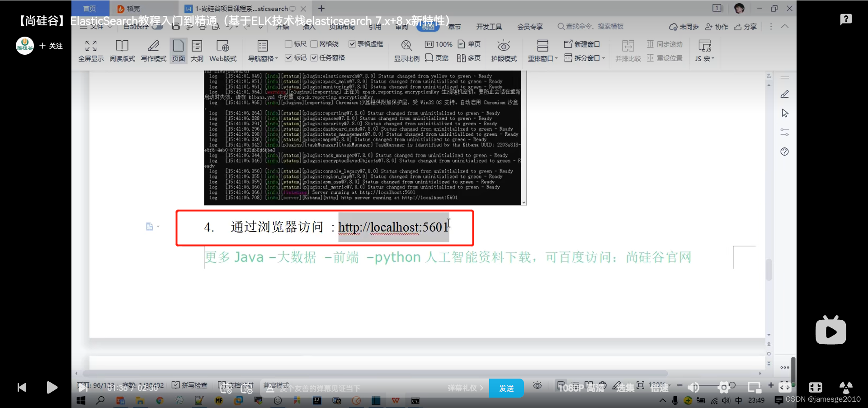868x408 pixels.
Task: Toggle the 网格线 gridlines checkbox
Action: point(314,44)
